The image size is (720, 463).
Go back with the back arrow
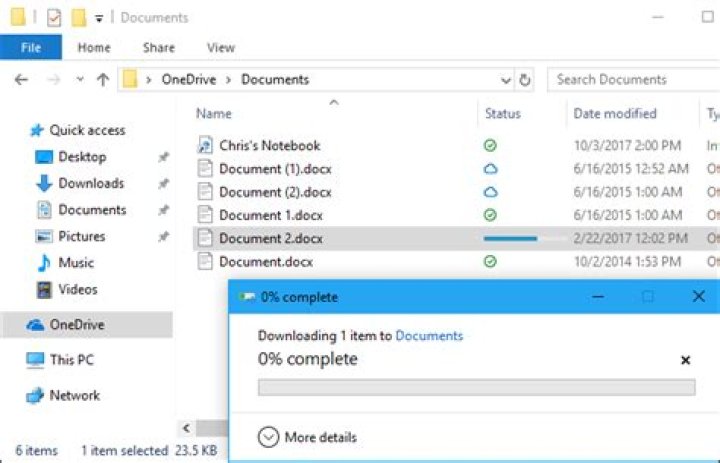tap(21, 80)
